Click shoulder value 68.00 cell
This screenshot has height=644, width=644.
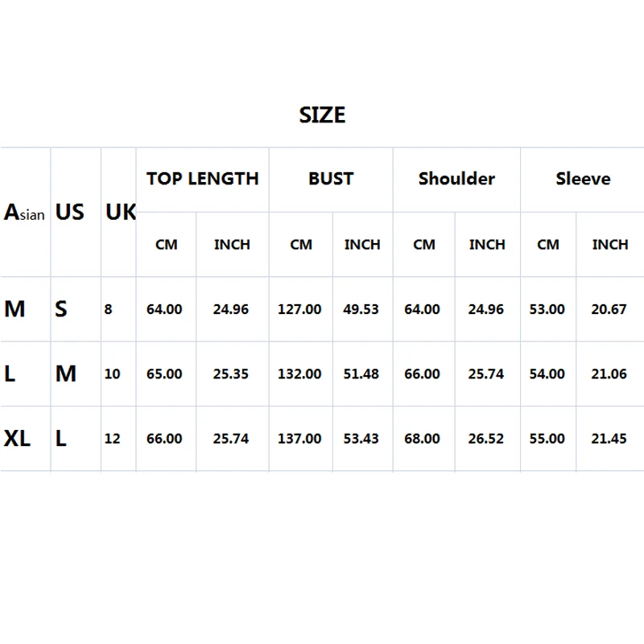tap(422, 438)
